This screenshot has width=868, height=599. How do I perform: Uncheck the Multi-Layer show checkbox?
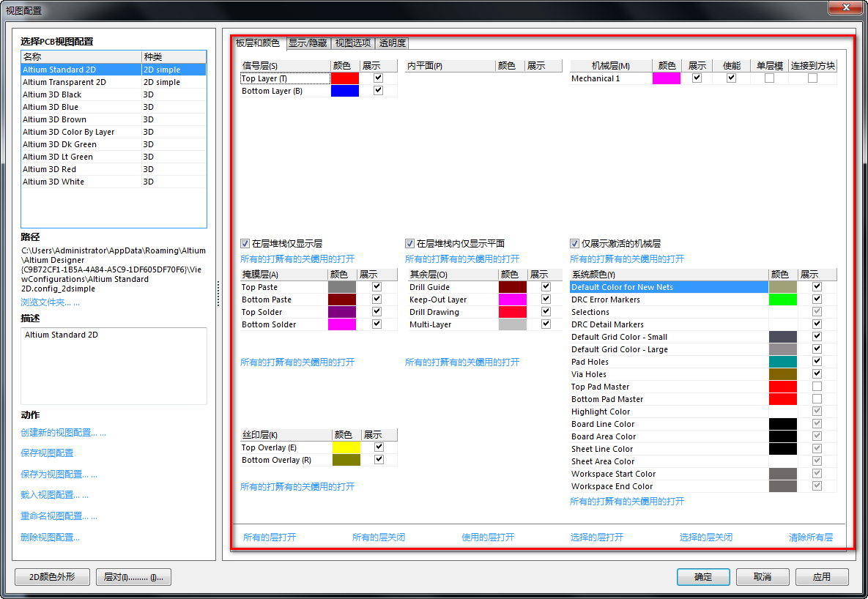point(546,324)
